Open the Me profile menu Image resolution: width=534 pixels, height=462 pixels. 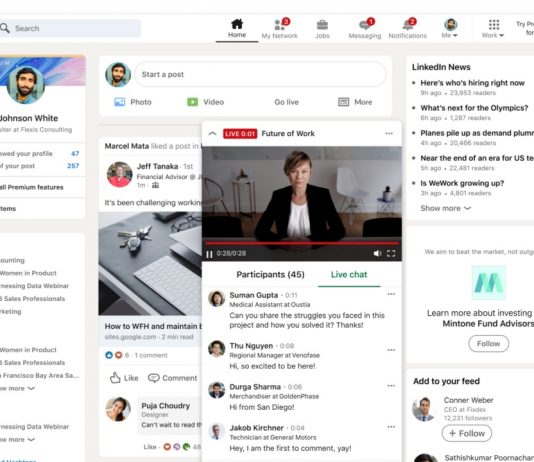pos(450,28)
